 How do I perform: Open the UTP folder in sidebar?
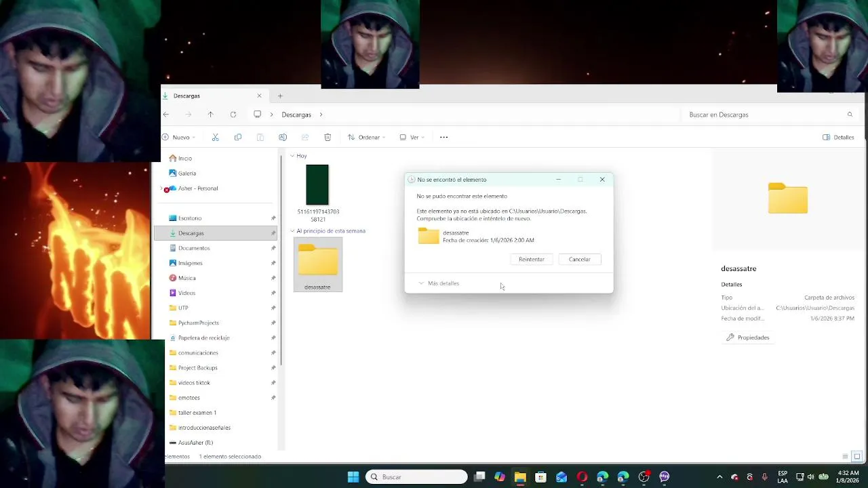183,308
